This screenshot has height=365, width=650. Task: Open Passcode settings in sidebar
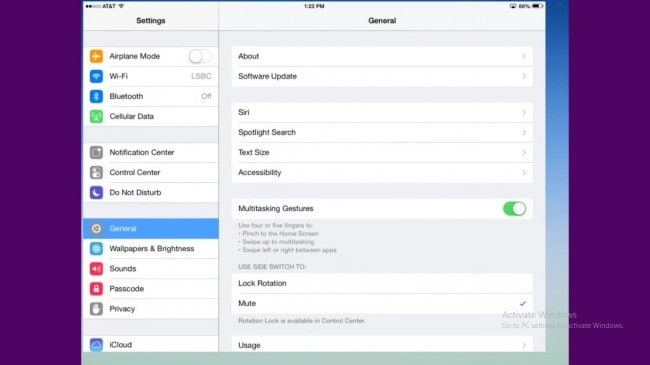click(151, 289)
